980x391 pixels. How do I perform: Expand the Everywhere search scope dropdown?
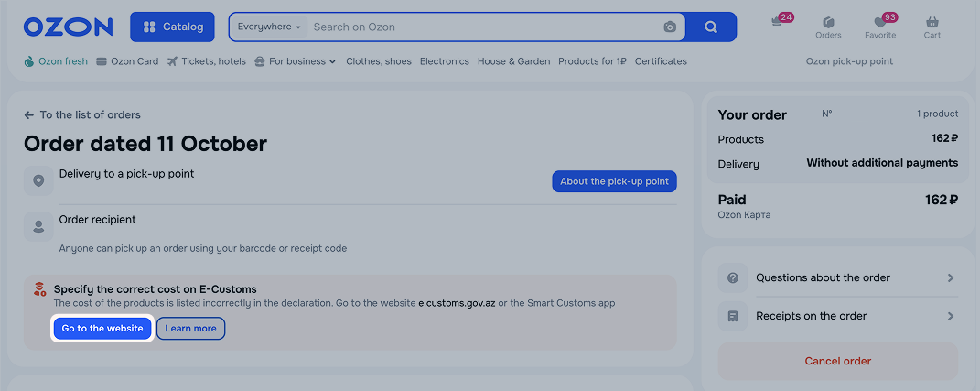coord(269,27)
